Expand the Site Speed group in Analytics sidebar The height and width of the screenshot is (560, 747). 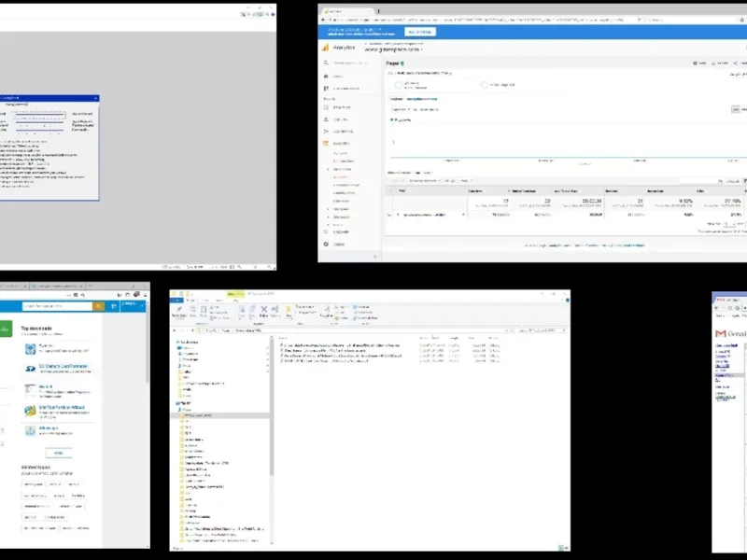[x=328, y=209]
